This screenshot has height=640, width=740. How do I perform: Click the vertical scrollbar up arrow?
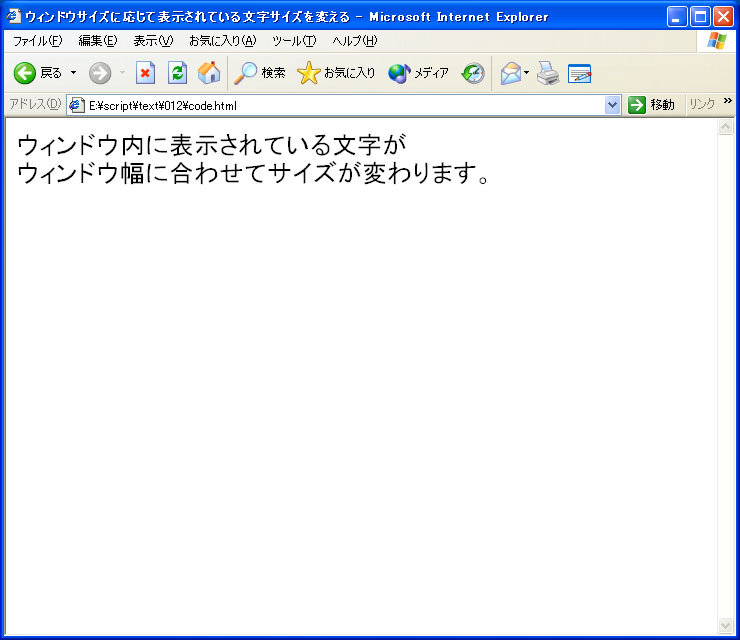(725, 126)
